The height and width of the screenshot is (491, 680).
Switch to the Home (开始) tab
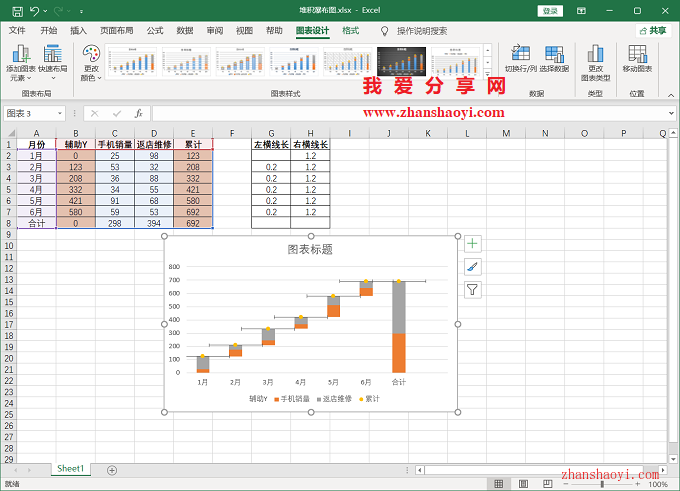click(x=49, y=30)
